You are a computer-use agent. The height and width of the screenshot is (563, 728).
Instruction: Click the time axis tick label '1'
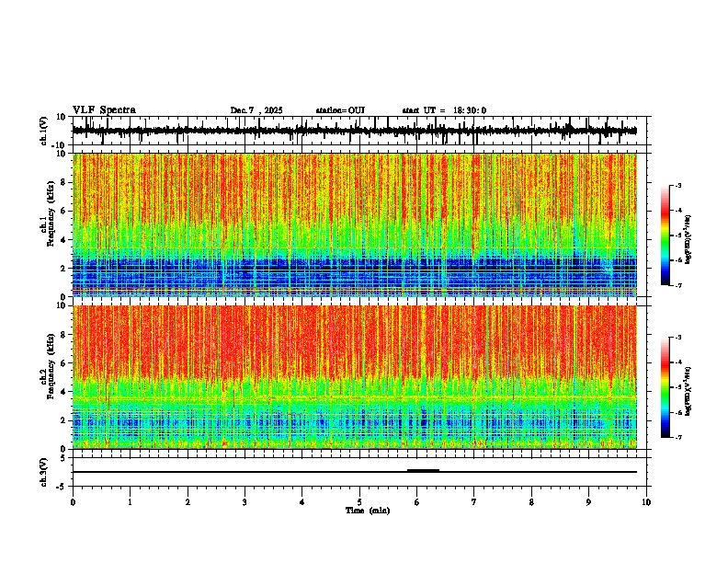[x=130, y=502]
